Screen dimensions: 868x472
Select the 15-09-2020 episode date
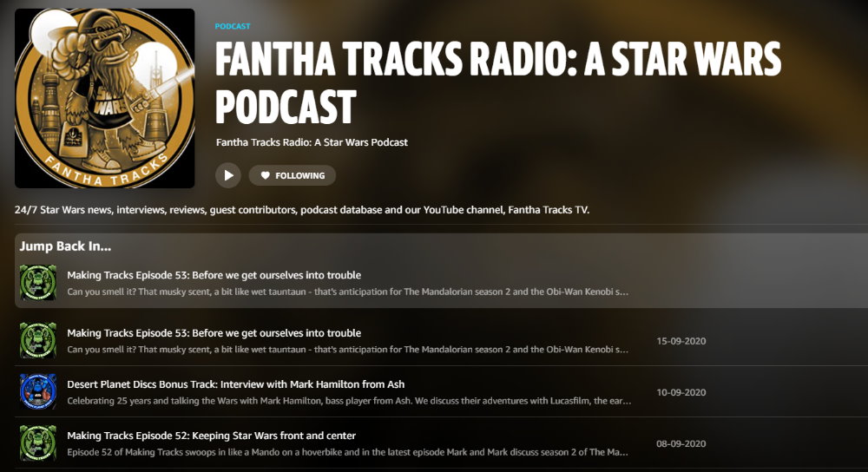pyautogui.click(x=681, y=341)
